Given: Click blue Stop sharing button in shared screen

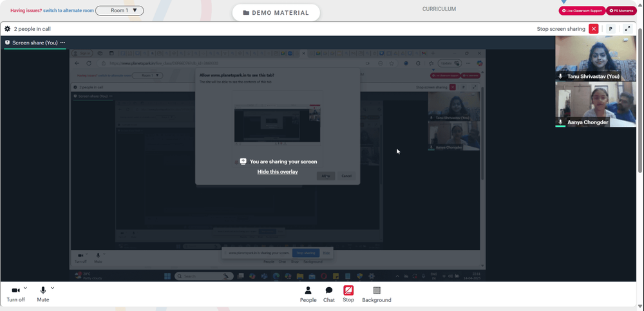Looking at the screenshot, I should [x=306, y=253].
